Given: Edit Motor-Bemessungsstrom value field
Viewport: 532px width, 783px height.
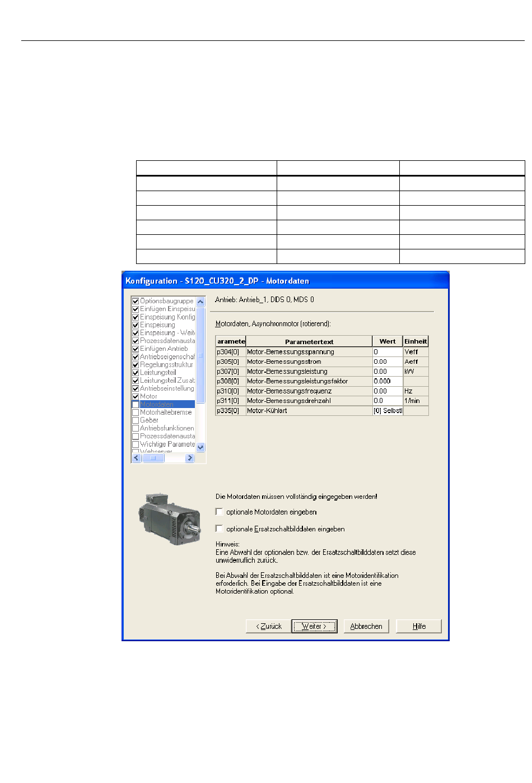Looking at the screenshot, I should (x=388, y=362).
